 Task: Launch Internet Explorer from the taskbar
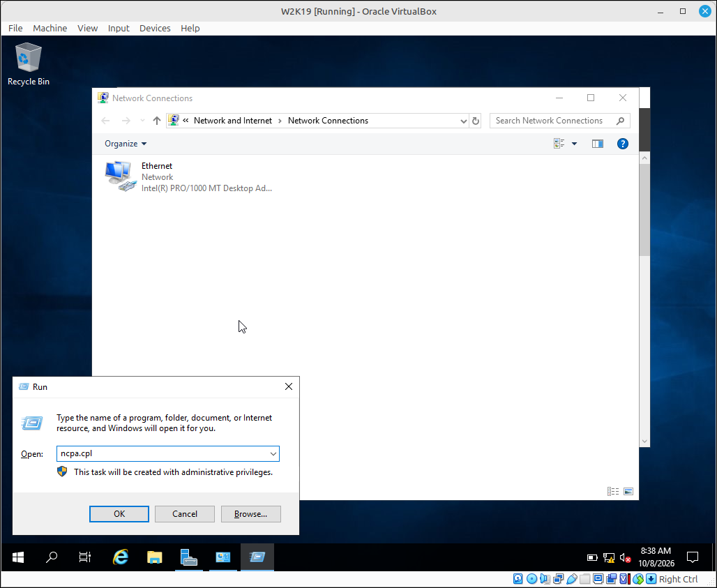click(120, 557)
